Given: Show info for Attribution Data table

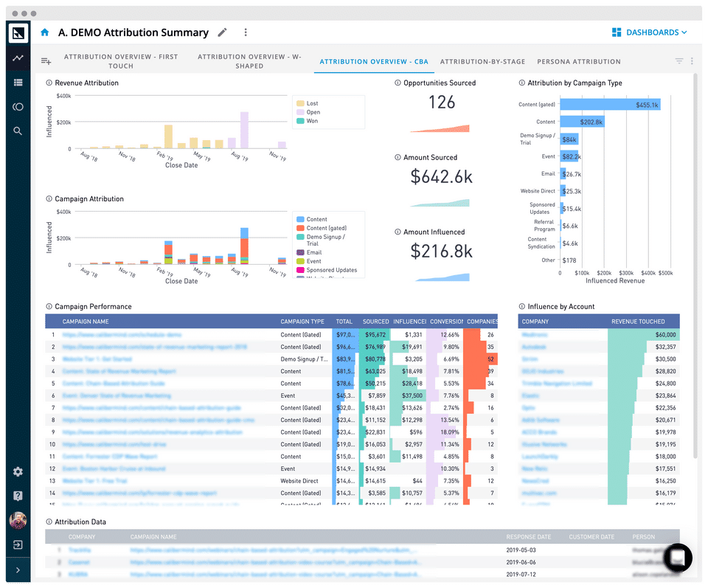Looking at the screenshot, I should point(49,522).
